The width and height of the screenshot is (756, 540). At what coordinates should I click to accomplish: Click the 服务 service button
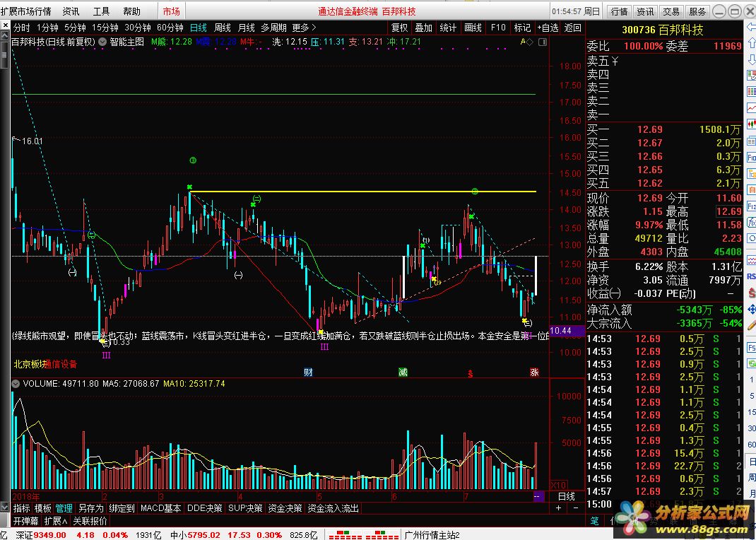point(697,11)
